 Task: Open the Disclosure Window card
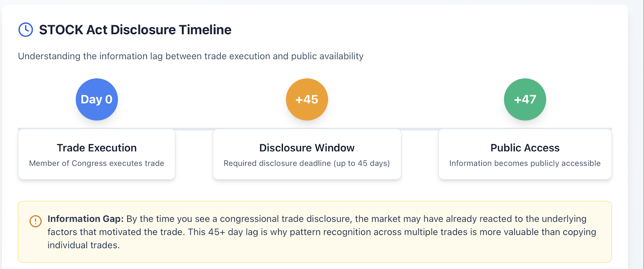tap(307, 154)
